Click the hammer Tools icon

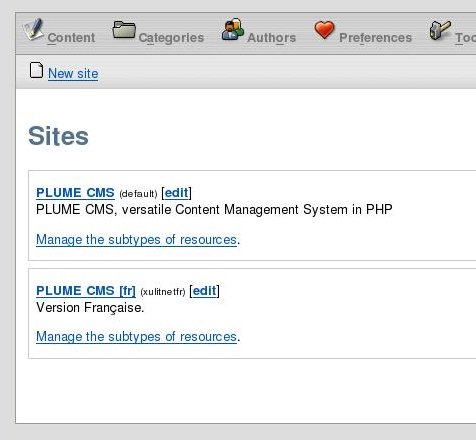point(440,30)
